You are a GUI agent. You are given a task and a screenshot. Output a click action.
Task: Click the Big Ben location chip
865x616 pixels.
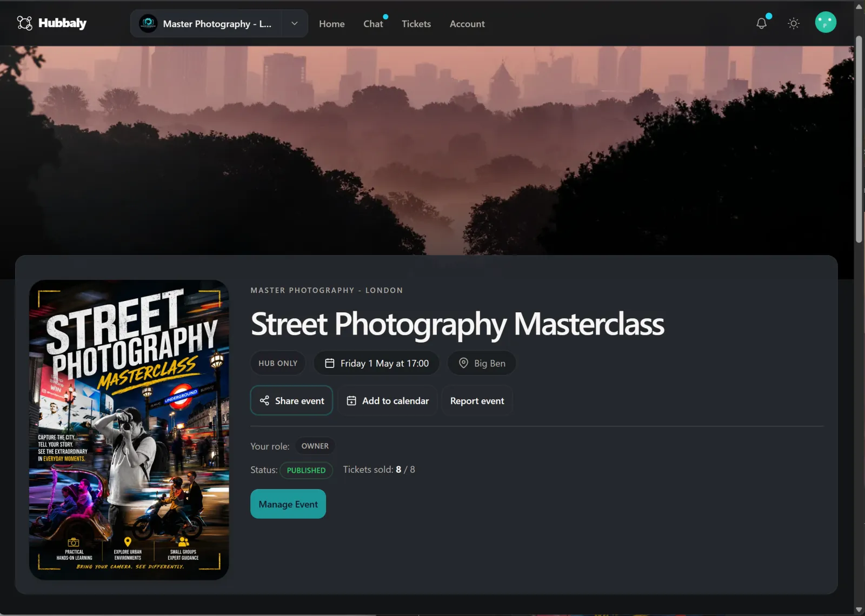point(482,363)
